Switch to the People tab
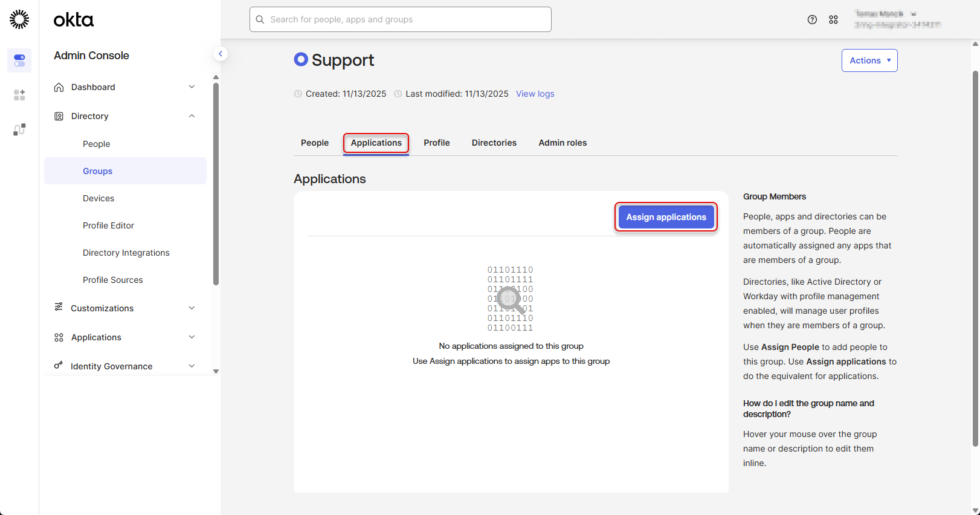 pyautogui.click(x=315, y=143)
